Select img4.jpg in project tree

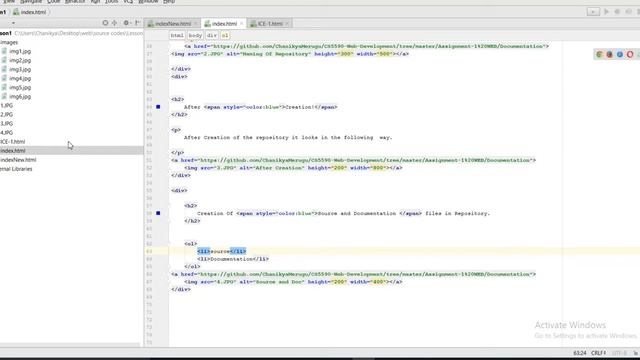pyautogui.click(x=20, y=78)
